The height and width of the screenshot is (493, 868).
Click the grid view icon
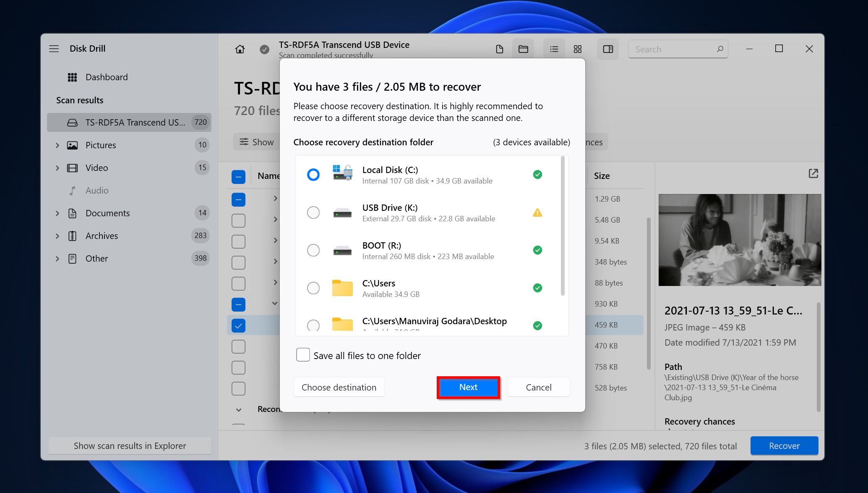pos(578,49)
